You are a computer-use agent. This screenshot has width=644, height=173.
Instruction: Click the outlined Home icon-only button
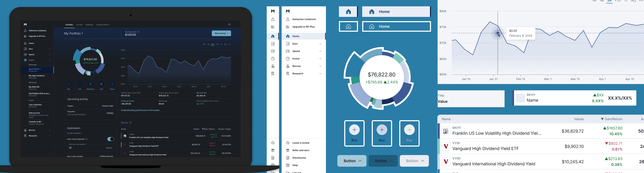pos(348,26)
